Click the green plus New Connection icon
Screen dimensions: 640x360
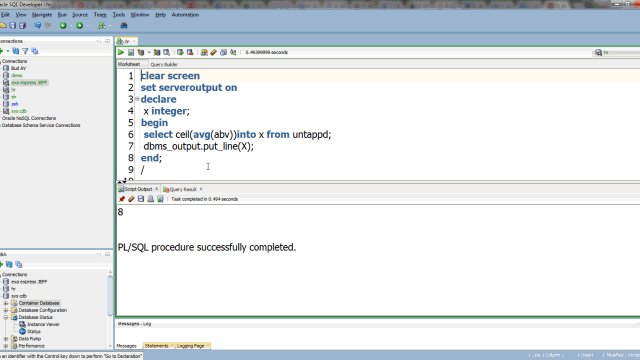[2, 51]
